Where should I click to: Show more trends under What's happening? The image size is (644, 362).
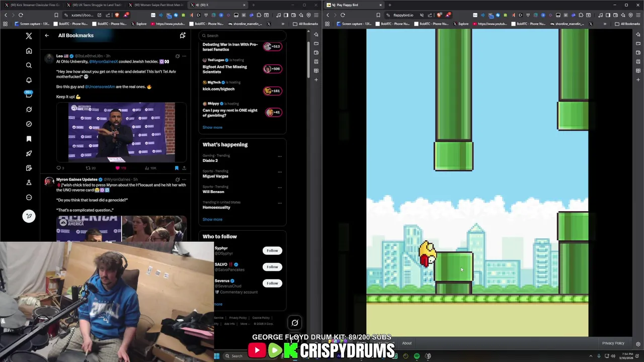click(212, 219)
